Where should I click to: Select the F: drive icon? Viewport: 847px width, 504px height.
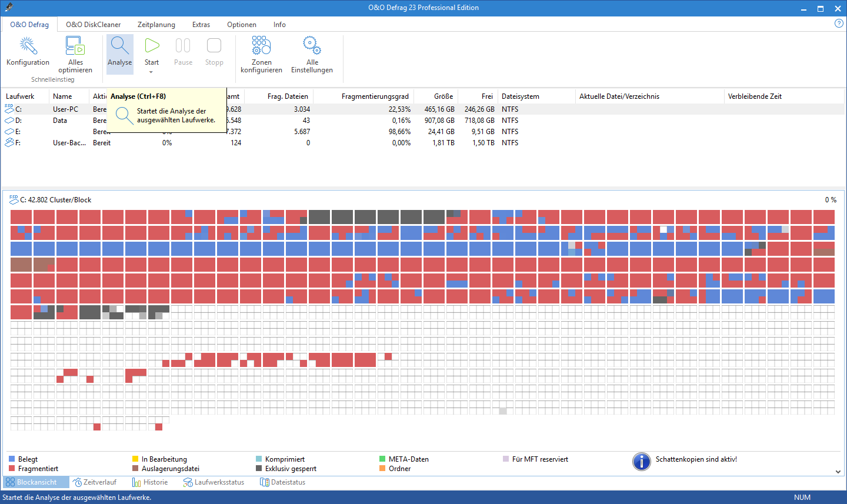[x=9, y=142]
